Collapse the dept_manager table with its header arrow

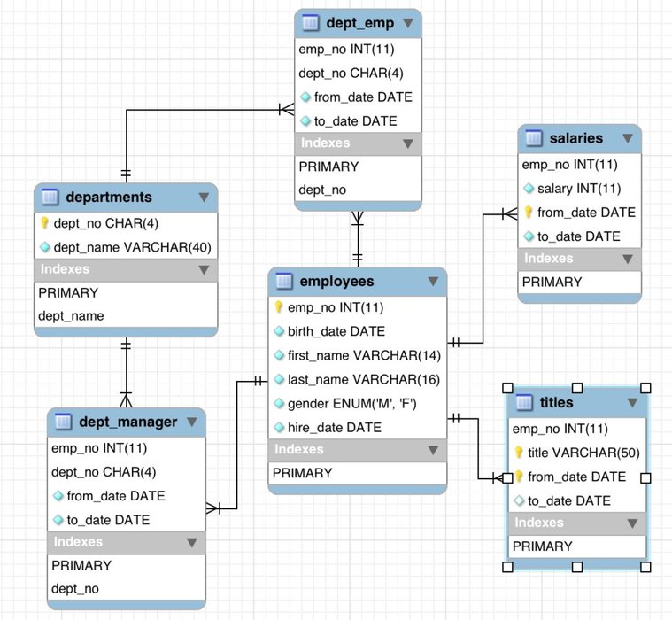click(192, 422)
